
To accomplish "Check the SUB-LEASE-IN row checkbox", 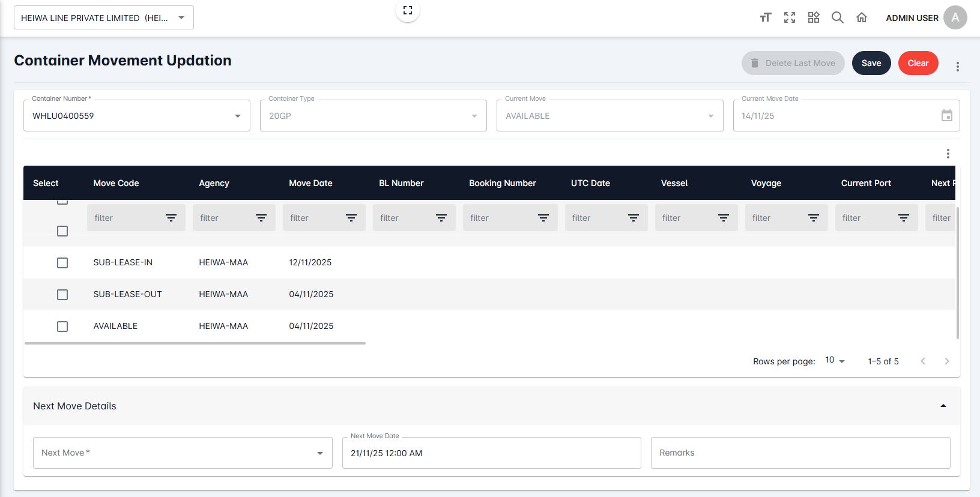I will click(x=62, y=263).
